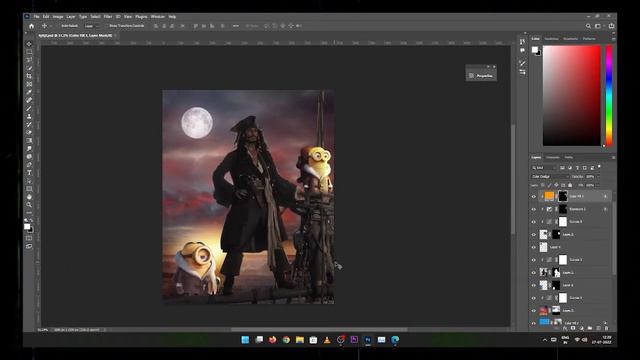640x360 pixels.
Task: Open the Window menu
Action: 158,17
